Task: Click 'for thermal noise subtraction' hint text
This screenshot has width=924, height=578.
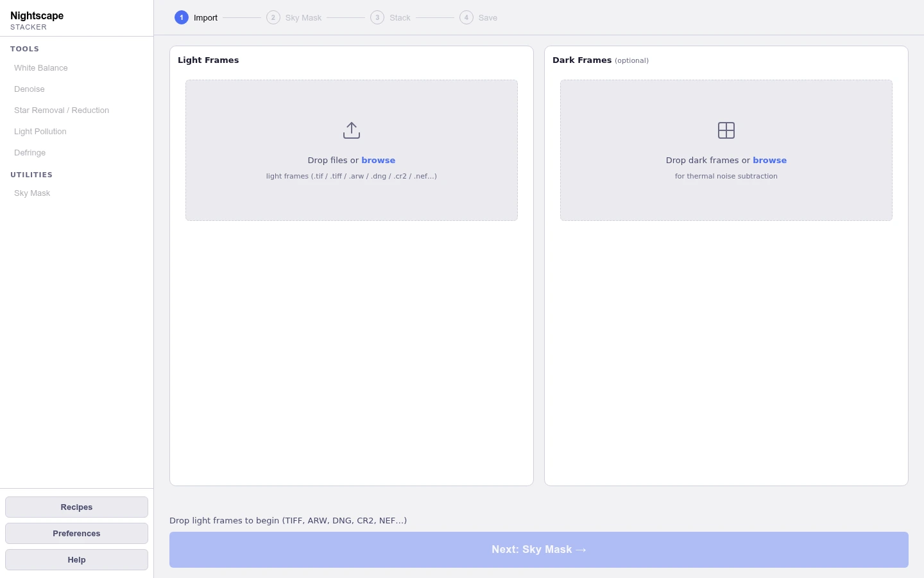Action: pyautogui.click(x=726, y=177)
